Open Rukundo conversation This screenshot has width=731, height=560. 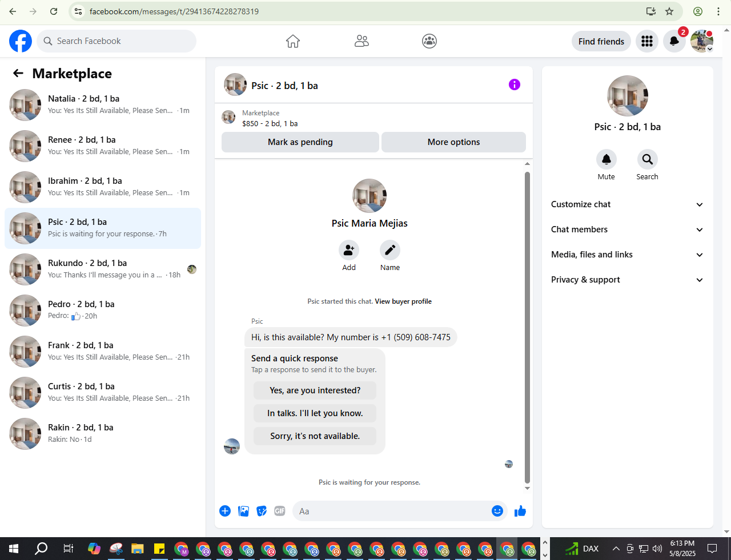[x=103, y=269]
